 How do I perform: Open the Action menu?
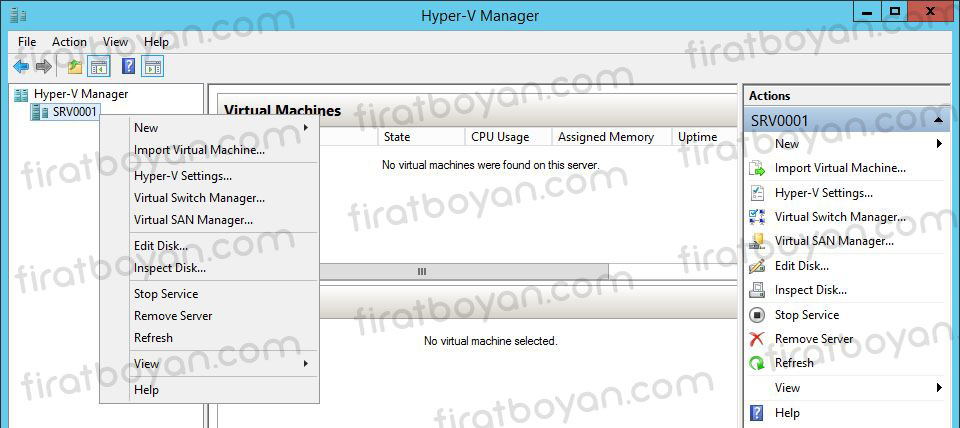tap(69, 42)
